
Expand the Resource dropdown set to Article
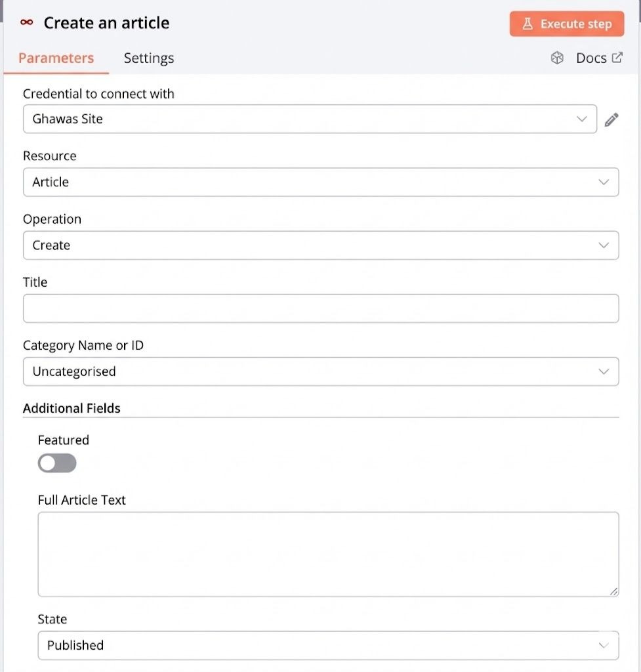coord(320,182)
